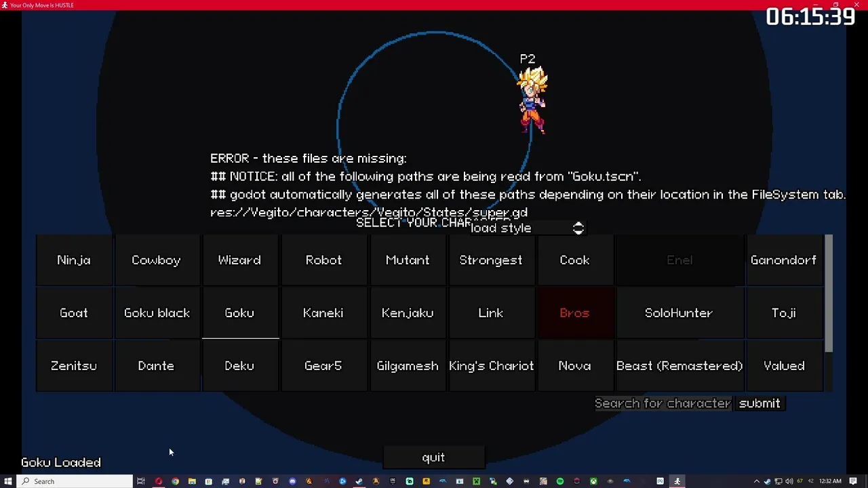This screenshot has width=868, height=488.
Task: Click the Steam system tray icon
Action: tap(767, 481)
